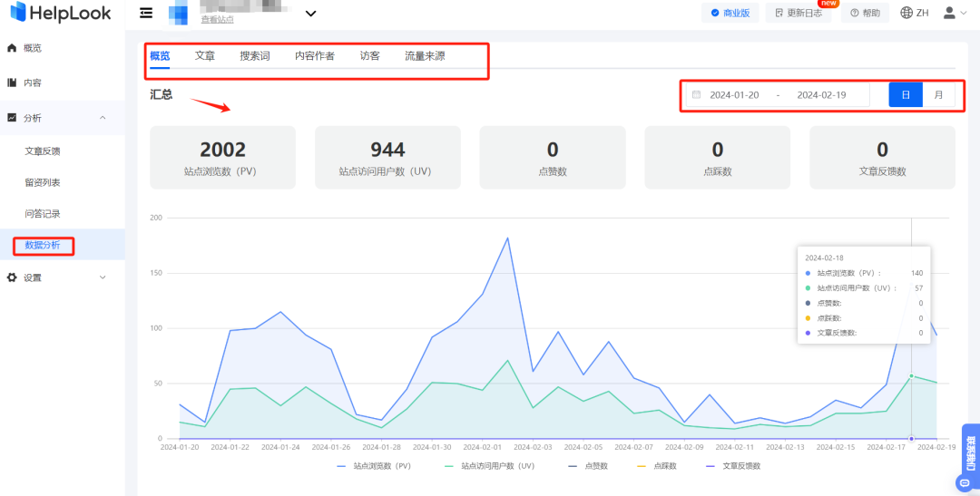Screen dimensions: 980x496
Task: Click the 点赞数 summary card
Action: 553,158
